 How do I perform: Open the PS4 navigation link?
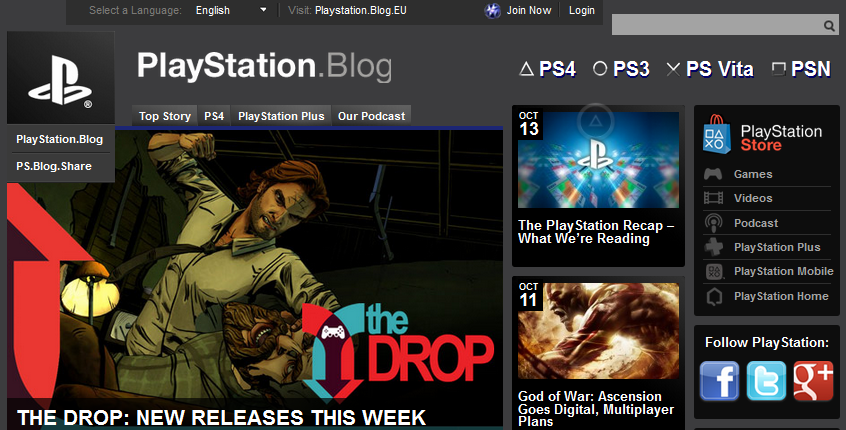[x=557, y=69]
